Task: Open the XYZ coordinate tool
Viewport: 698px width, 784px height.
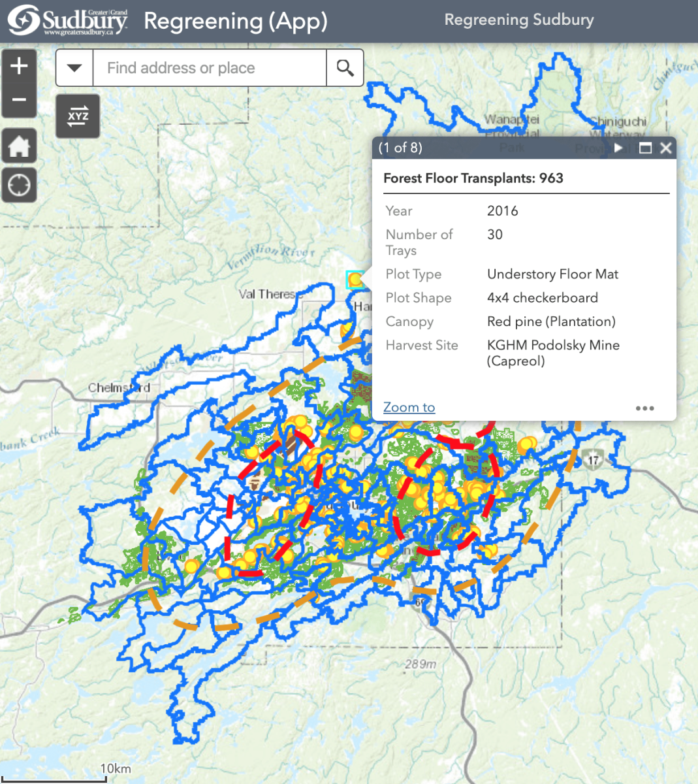Action: point(78,116)
